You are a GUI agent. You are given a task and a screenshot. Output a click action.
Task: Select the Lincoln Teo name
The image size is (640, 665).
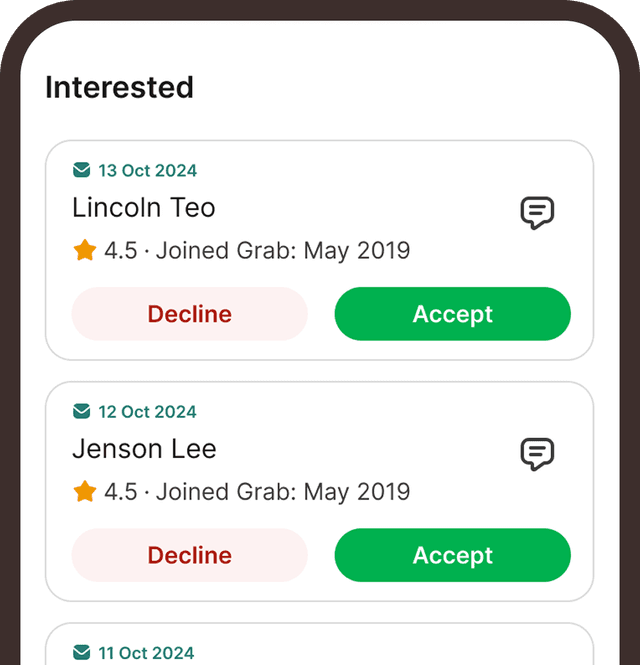(144, 208)
